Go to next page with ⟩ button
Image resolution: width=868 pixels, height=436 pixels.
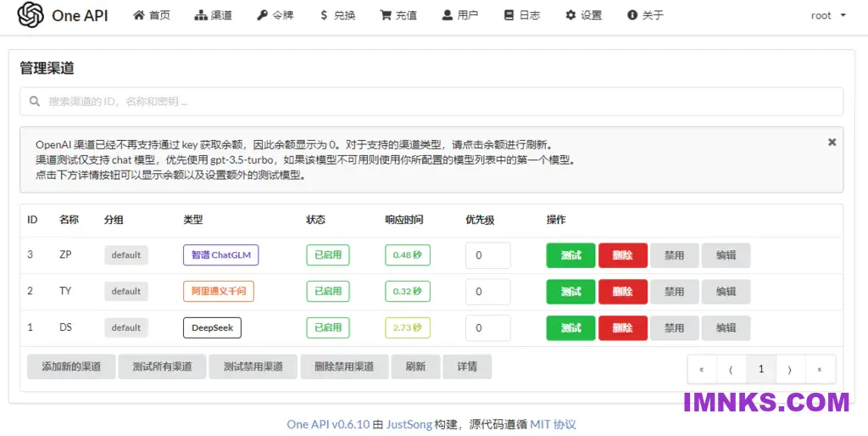tap(791, 370)
